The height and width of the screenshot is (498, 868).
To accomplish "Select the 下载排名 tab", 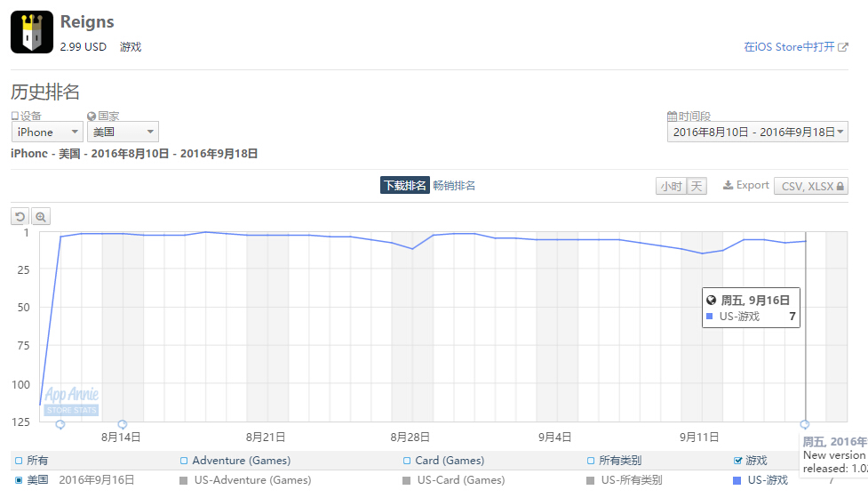I will (x=404, y=185).
